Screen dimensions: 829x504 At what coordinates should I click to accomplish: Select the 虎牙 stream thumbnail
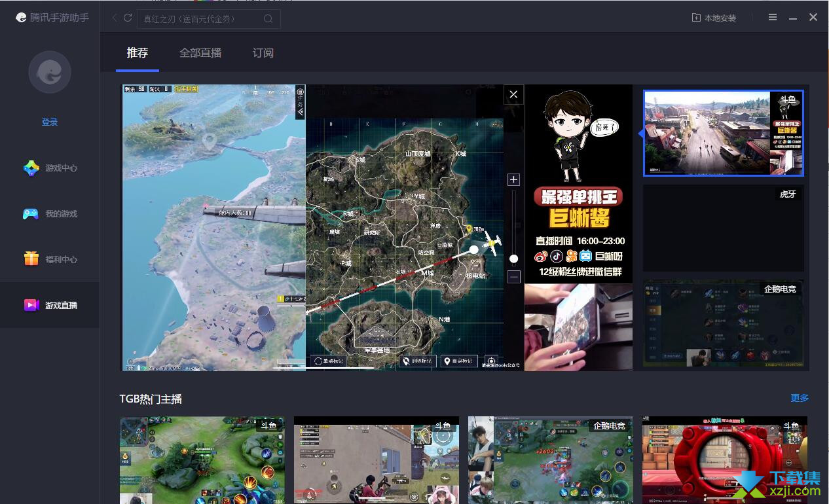[724, 228]
